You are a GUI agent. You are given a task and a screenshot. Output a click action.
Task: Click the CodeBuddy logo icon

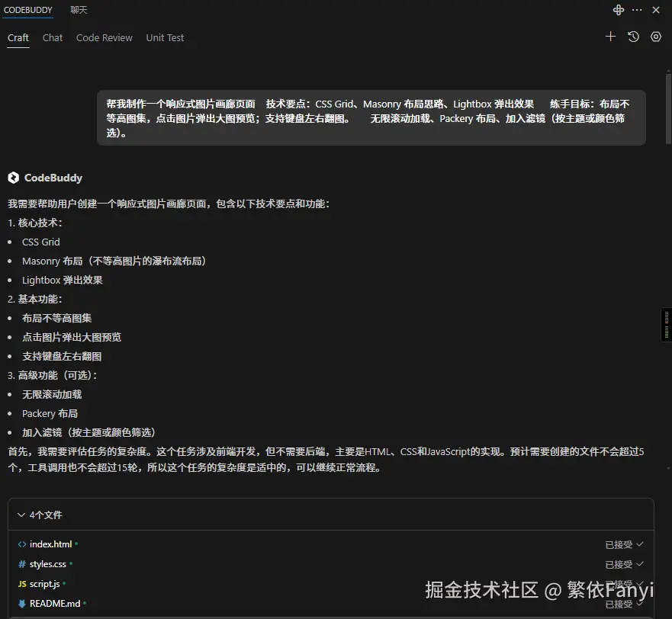(13, 178)
